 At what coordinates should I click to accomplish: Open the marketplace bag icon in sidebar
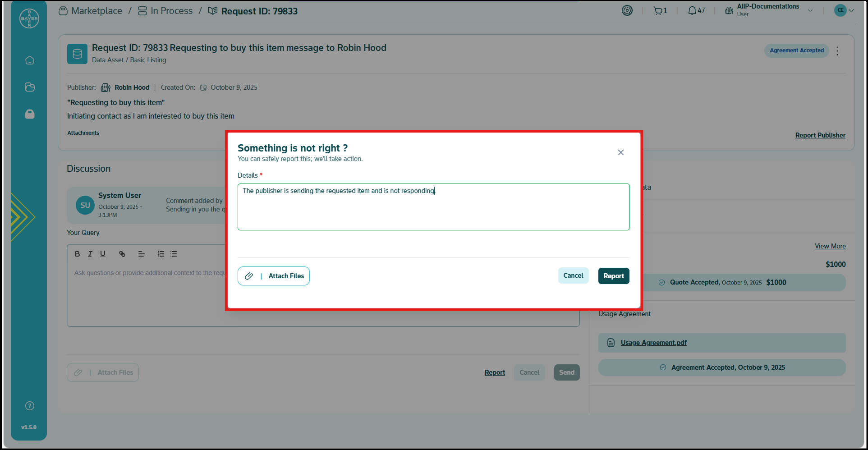point(30,114)
